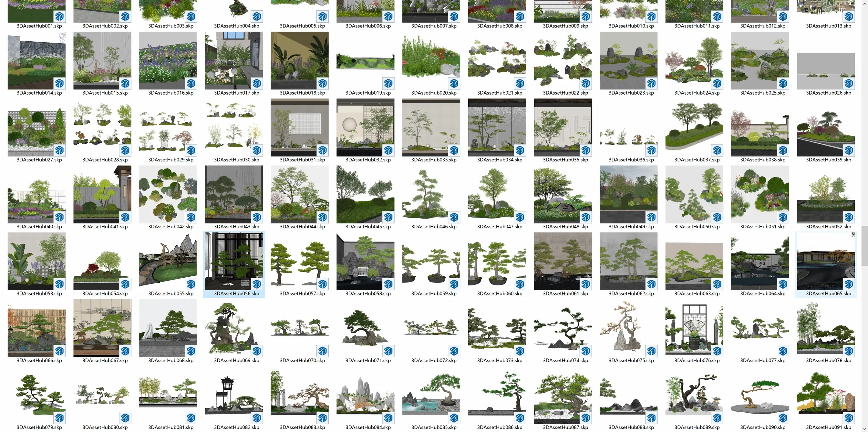This screenshot has height=432, width=868.
Task: Click the 3DAssetHub048.skp file name label
Action: 565,226
